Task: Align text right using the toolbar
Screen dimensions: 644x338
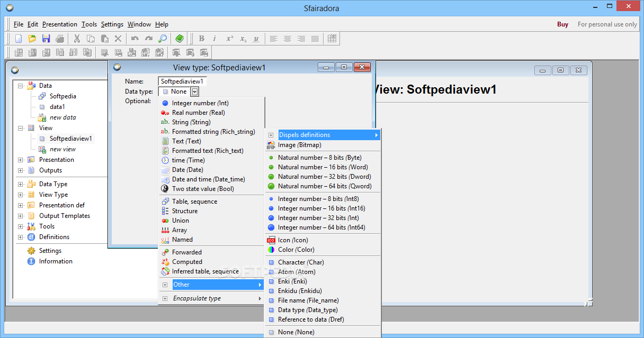Action: (x=301, y=39)
